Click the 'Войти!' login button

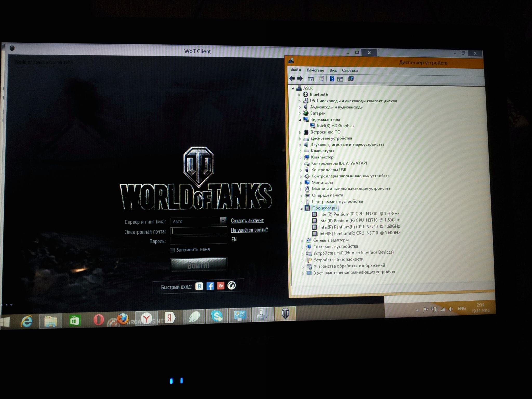pyautogui.click(x=198, y=265)
